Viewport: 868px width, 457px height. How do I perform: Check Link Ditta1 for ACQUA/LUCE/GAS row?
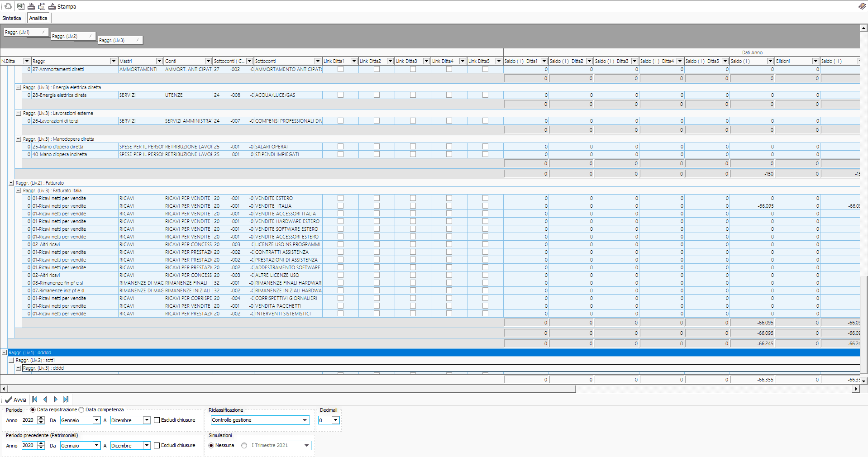(340, 95)
